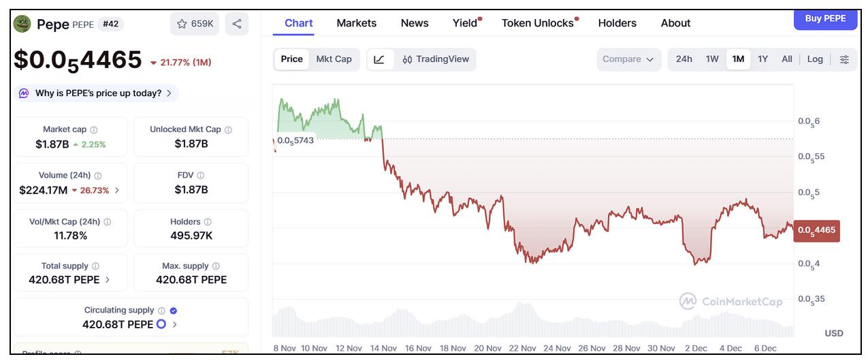Click the 0.0₅4465 current price label on chart
The image size is (868, 361).
click(816, 230)
